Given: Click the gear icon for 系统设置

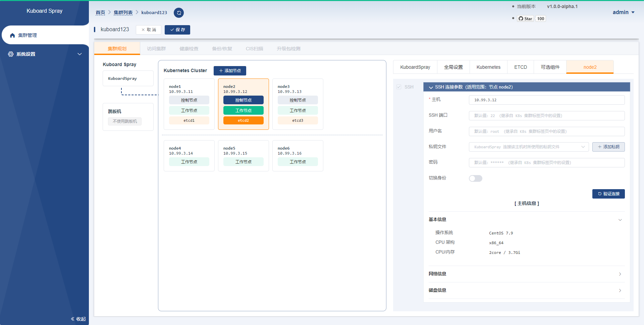Looking at the screenshot, I should point(11,54).
